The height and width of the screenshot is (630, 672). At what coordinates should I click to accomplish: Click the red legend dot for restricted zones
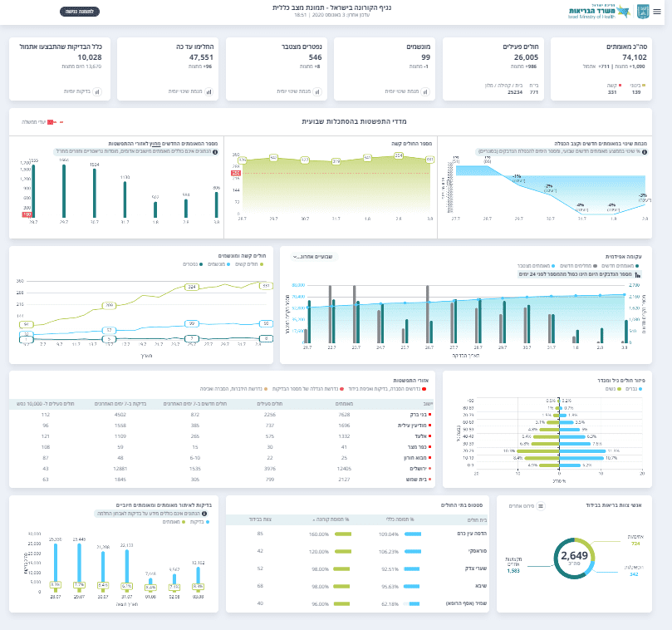tap(424, 389)
